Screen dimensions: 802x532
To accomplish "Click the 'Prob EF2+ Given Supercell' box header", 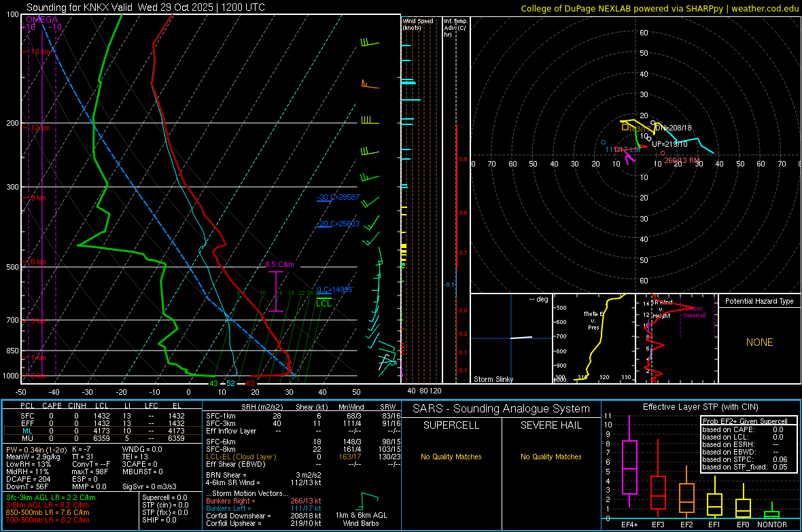I will click(745, 421).
